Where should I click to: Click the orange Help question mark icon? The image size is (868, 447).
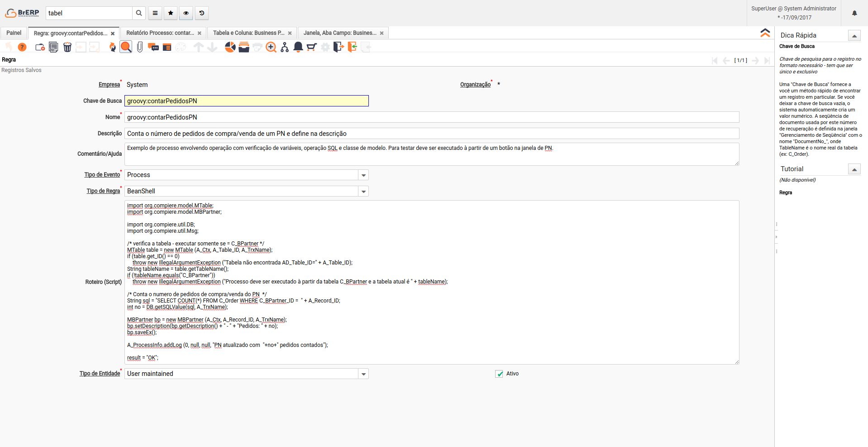pos(22,47)
